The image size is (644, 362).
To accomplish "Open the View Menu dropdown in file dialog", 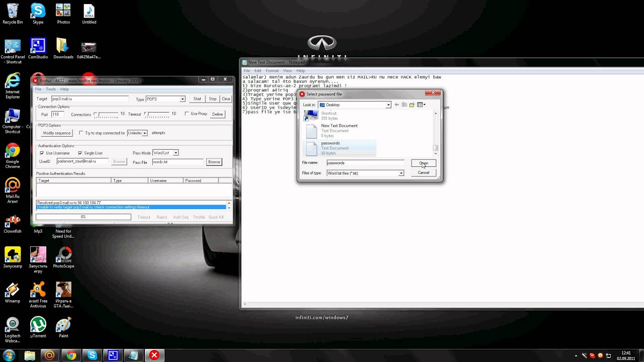I will click(422, 105).
